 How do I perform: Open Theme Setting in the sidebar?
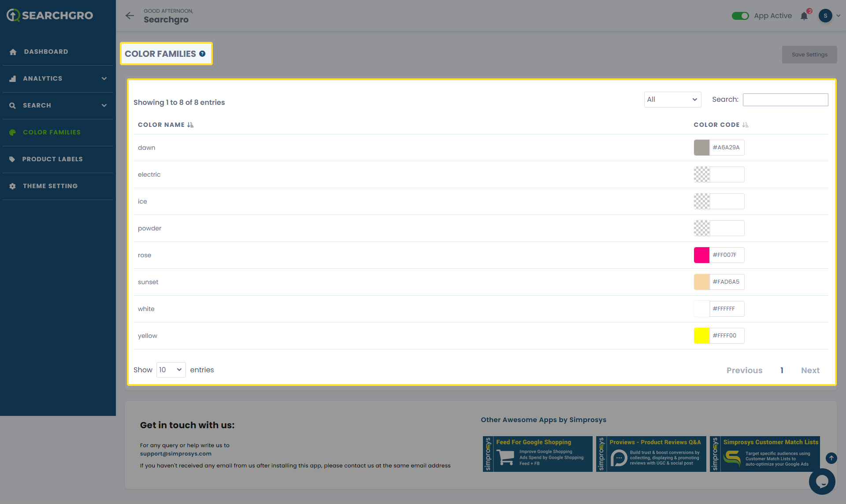[x=50, y=186]
